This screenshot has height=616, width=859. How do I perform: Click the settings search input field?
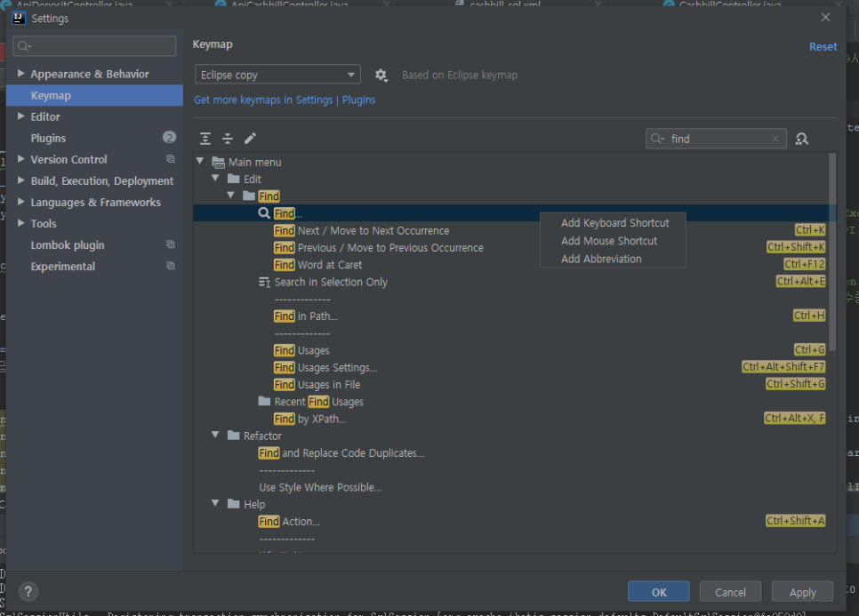94,46
